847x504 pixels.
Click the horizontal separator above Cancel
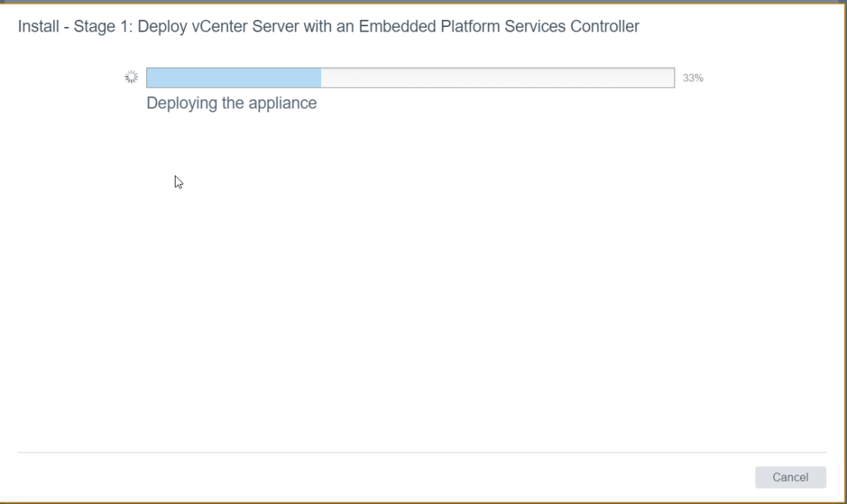tap(422, 452)
